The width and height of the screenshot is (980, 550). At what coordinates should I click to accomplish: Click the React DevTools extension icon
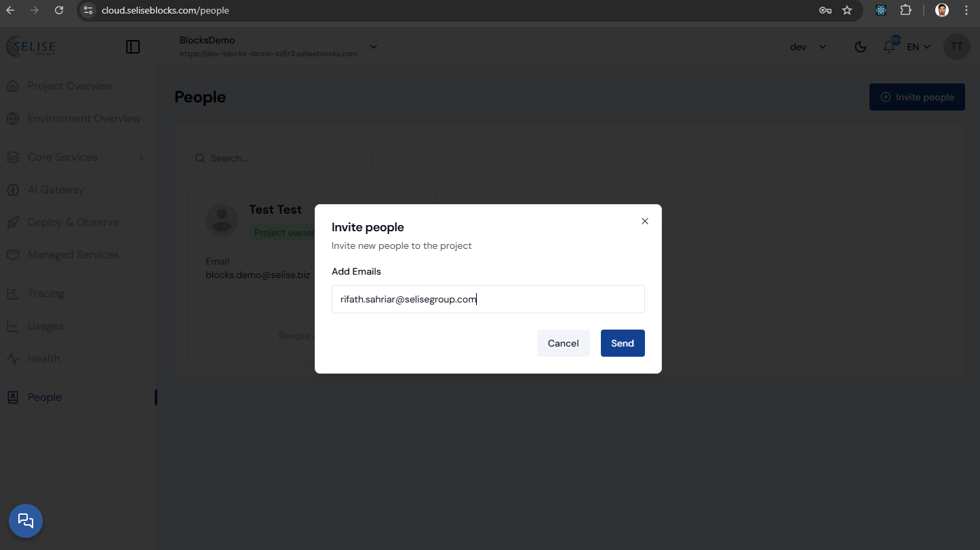[x=880, y=10]
